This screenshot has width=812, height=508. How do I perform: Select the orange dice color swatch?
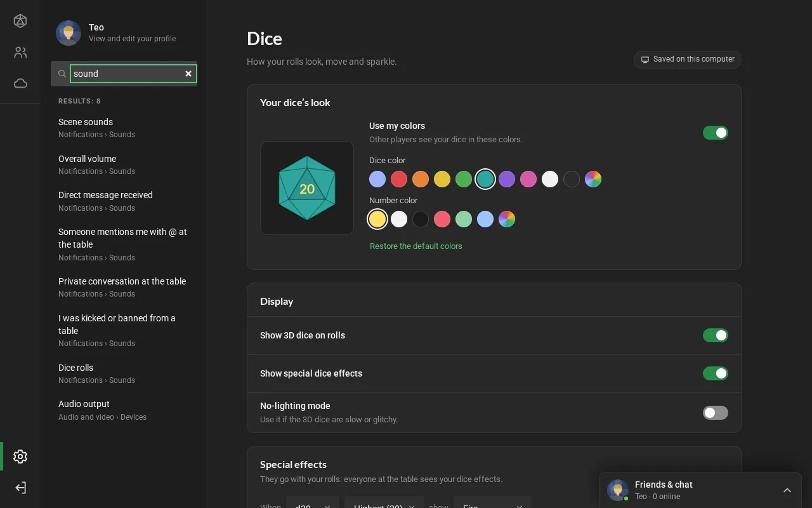pyautogui.click(x=421, y=179)
